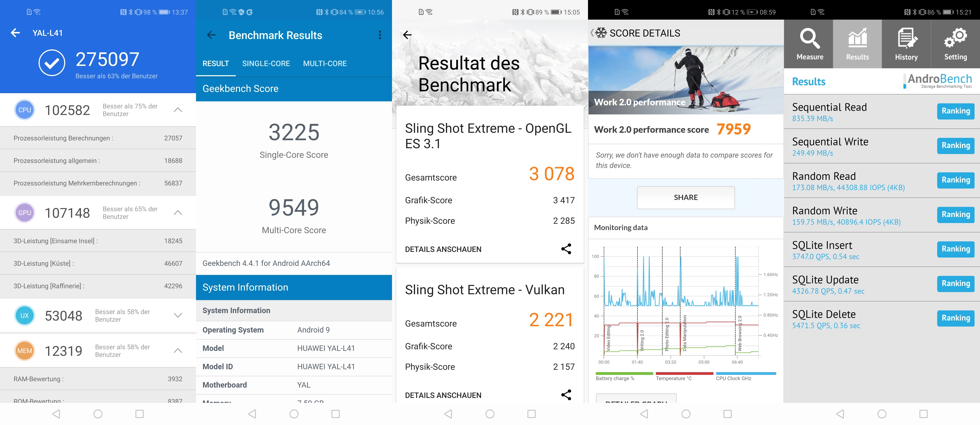Tap Android home button under the AnTuTu screen
Image resolution: width=980 pixels, height=425 pixels.
coord(98,414)
